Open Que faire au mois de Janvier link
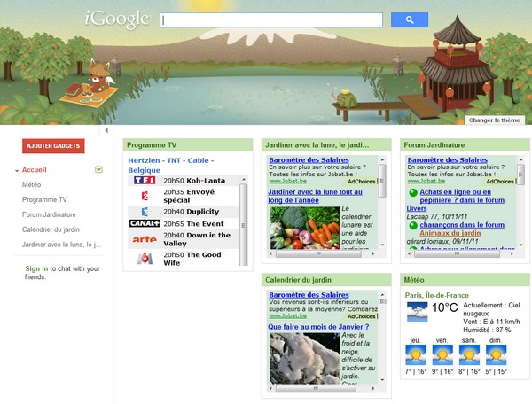The image size is (532, 404). [318, 327]
